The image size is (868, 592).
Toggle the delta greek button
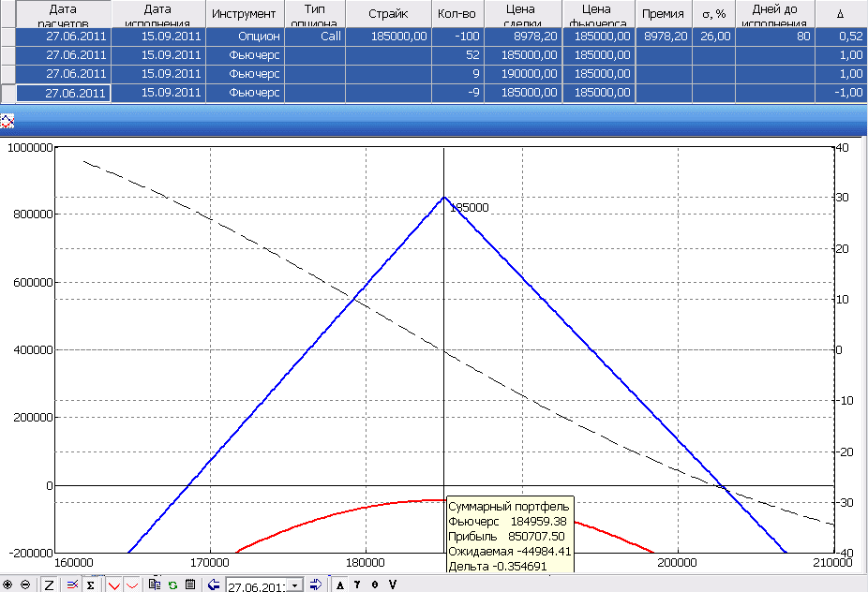click(x=339, y=585)
